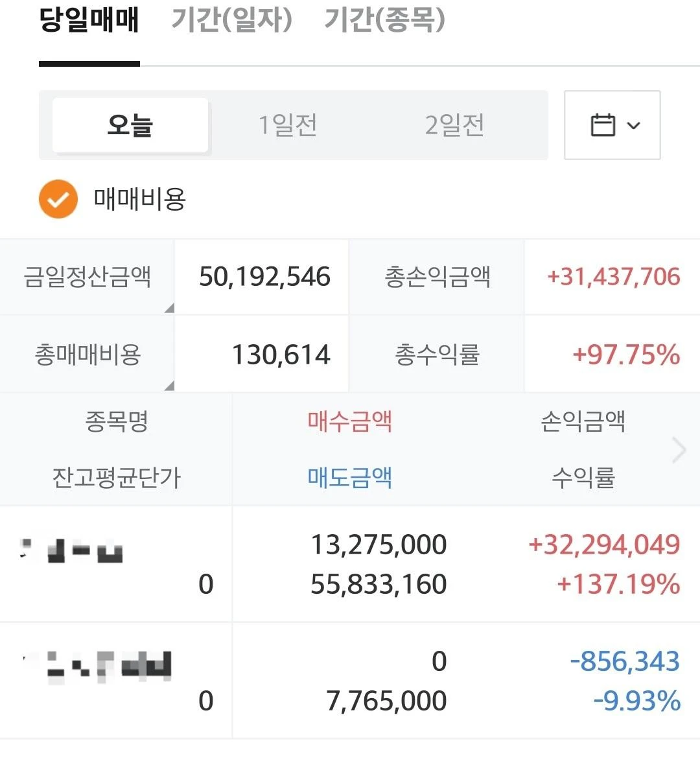Click the 수익률 column header

point(583,477)
